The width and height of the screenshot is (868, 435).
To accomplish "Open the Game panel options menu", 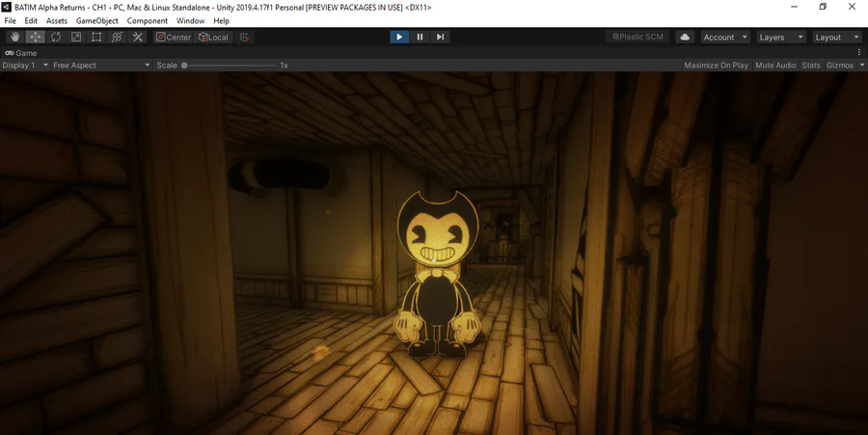I will pyautogui.click(x=859, y=53).
